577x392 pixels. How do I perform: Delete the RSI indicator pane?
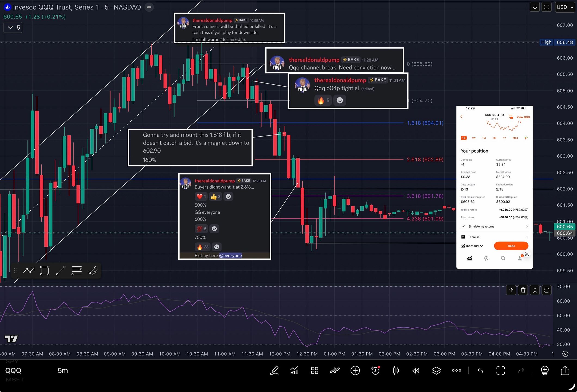[523, 290]
